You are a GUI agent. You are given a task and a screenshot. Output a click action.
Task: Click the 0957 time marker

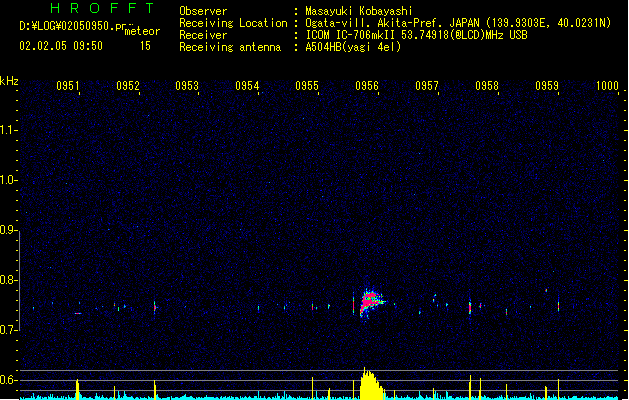tap(427, 86)
